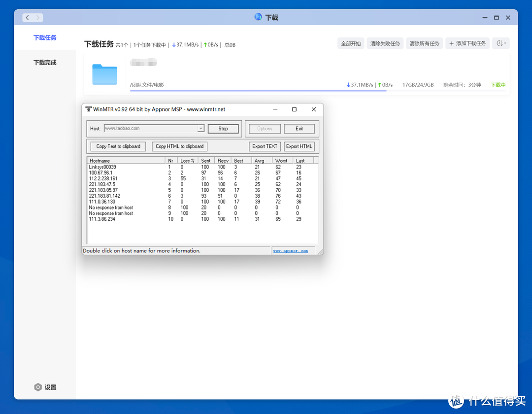The height and width of the screenshot is (414, 532).
Task: Click the back navigation arrow
Action: (27, 18)
